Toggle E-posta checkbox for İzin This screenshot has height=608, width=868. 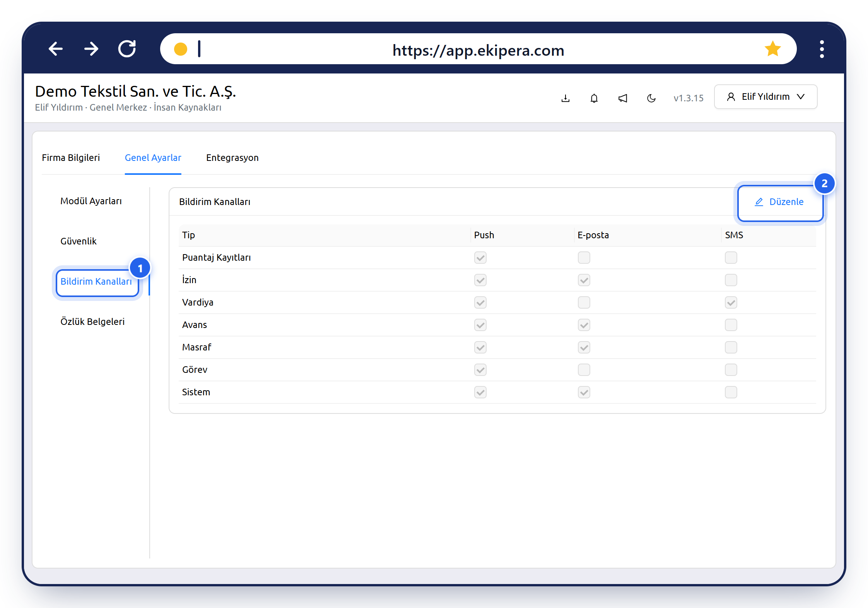coord(584,280)
